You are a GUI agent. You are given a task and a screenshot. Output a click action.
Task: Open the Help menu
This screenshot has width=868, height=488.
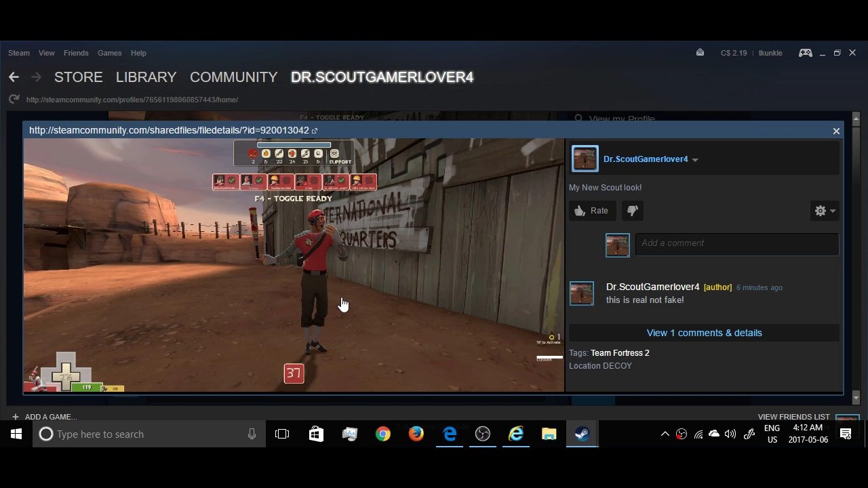[x=138, y=53]
